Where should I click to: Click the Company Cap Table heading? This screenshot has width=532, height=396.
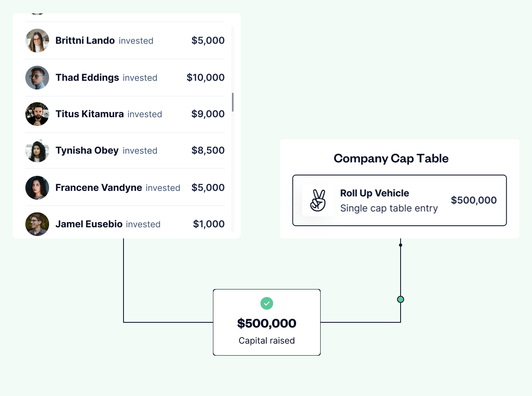click(x=391, y=158)
